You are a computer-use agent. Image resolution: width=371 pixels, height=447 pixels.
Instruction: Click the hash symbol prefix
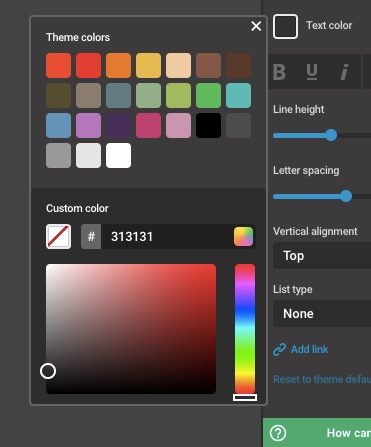pos(91,237)
